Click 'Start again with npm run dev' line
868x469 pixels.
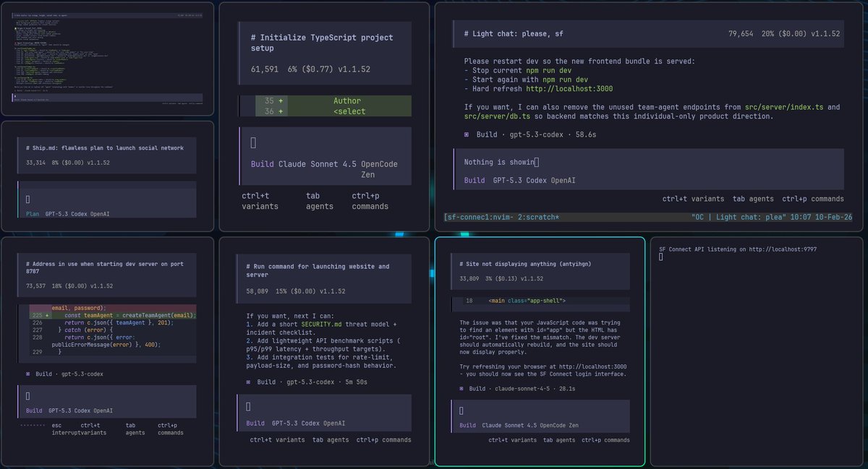(x=526, y=80)
